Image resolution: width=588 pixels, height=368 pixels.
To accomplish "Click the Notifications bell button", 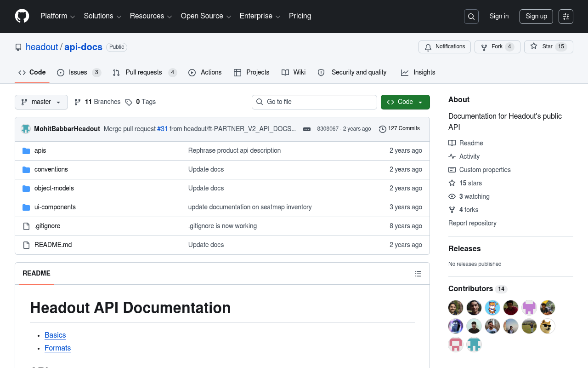I will (x=445, y=47).
